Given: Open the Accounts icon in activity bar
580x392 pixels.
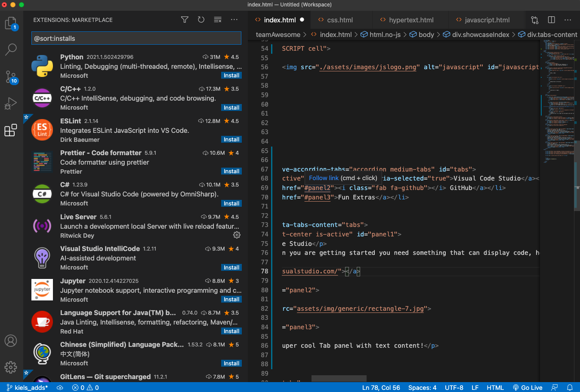Looking at the screenshot, I should click(x=11, y=341).
